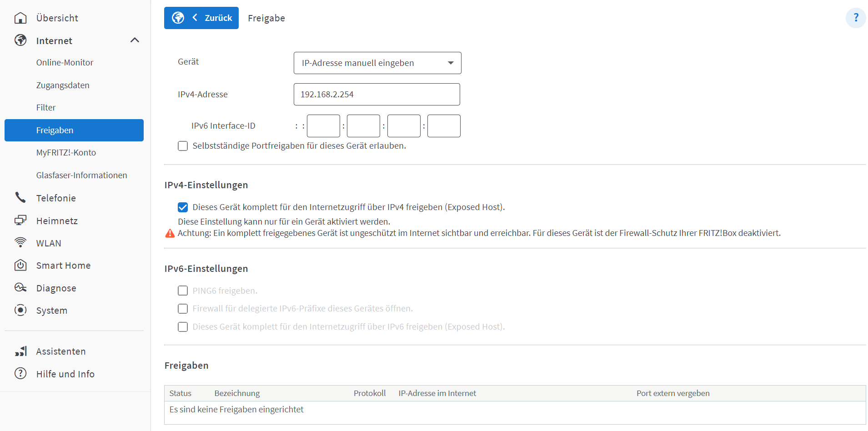The height and width of the screenshot is (431, 868).
Task: Open the Heimnetz menu
Action: 57,221
